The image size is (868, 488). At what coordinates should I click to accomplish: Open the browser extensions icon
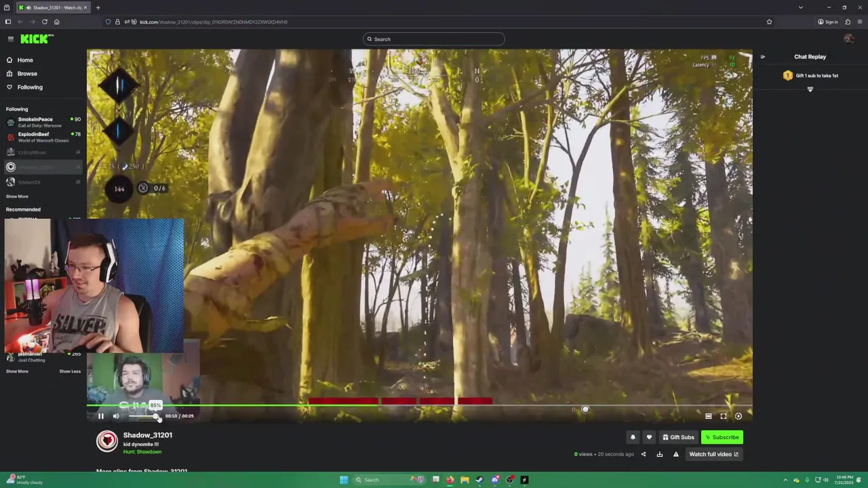(848, 22)
